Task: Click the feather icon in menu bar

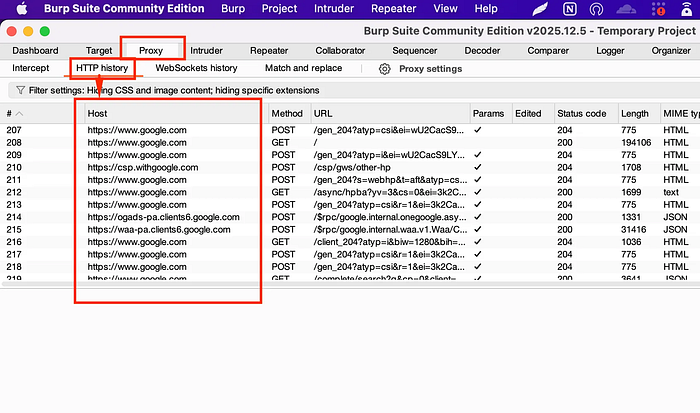Action: click(540, 8)
